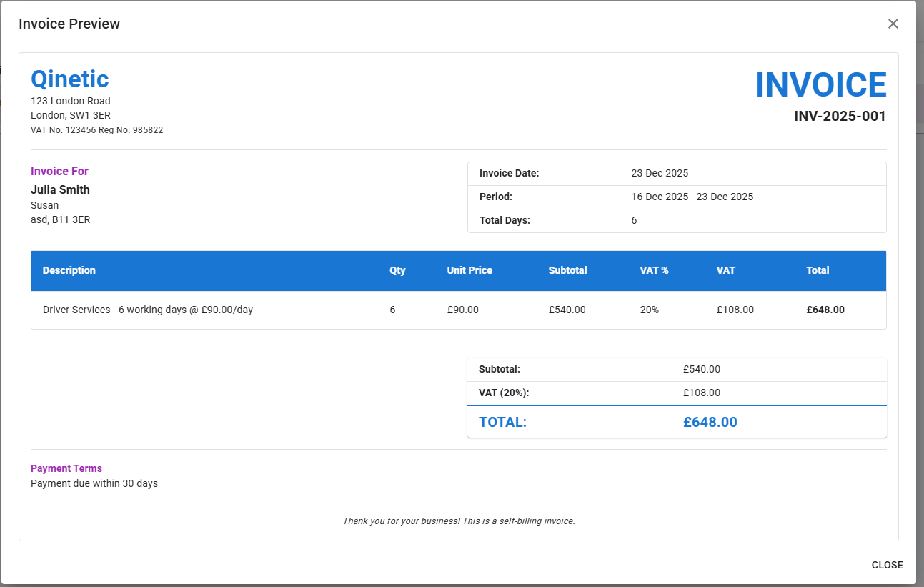Click the Payment Terms heading
The width and height of the screenshot is (924, 587).
click(x=66, y=468)
